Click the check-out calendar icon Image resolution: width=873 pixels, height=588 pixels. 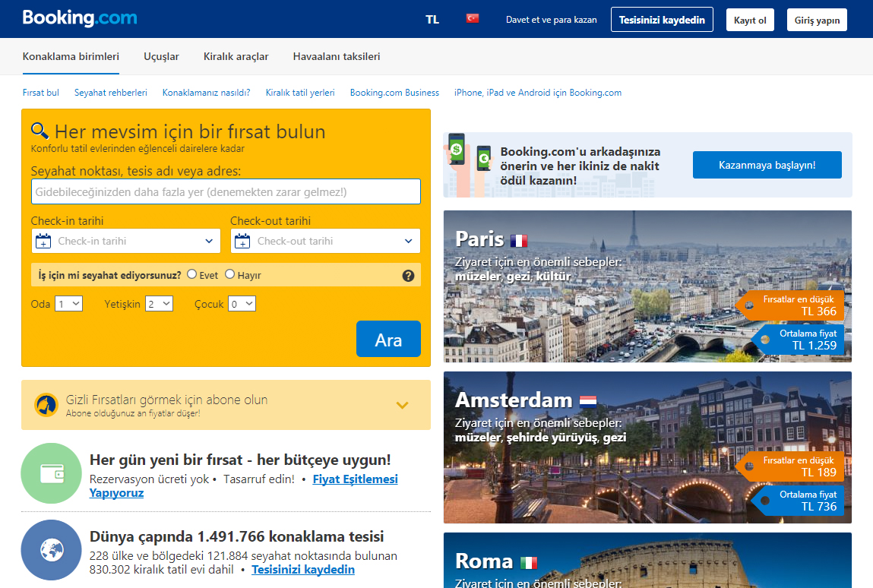[x=242, y=241]
